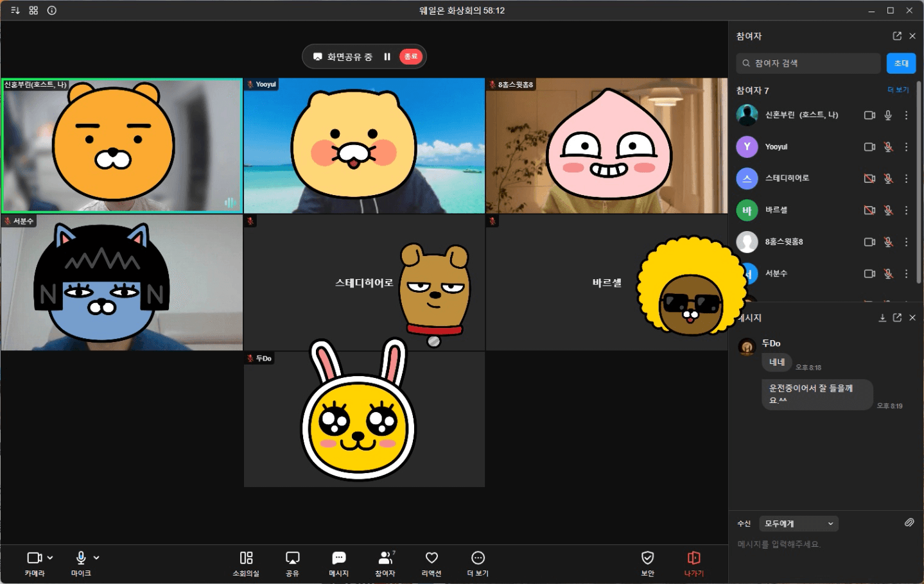Screen dimensions: 924x584
Task: Click the 참여자 검색 search field
Action: 809,63
